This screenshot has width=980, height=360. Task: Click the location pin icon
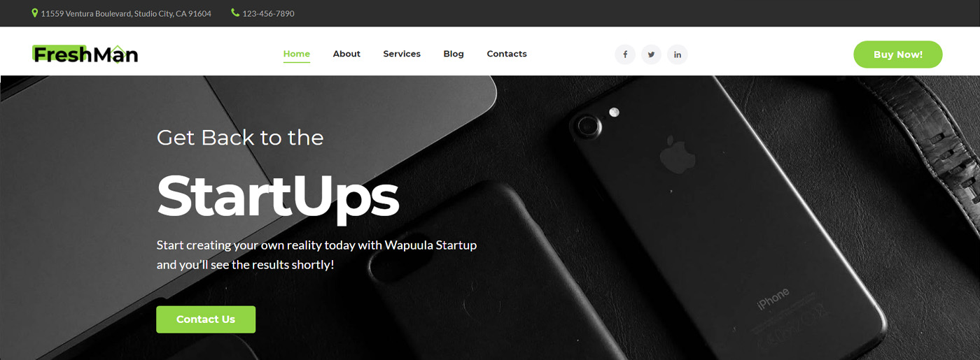(x=35, y=13)
